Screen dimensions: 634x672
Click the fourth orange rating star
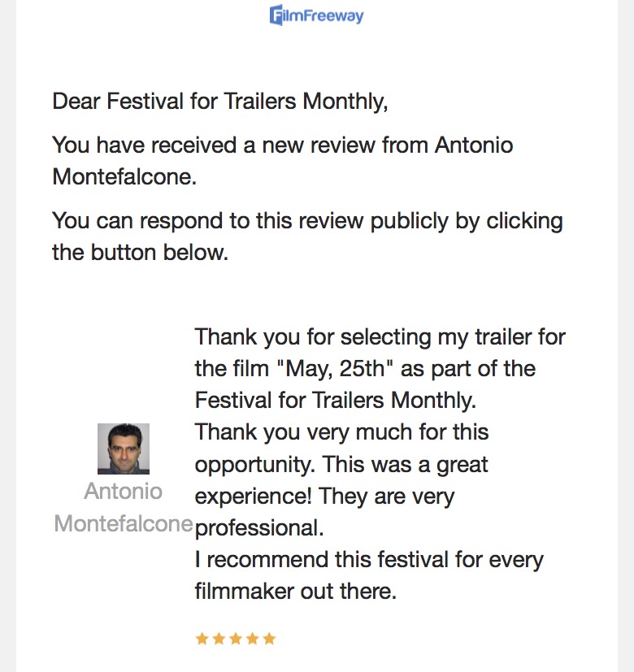click(253, 639)
